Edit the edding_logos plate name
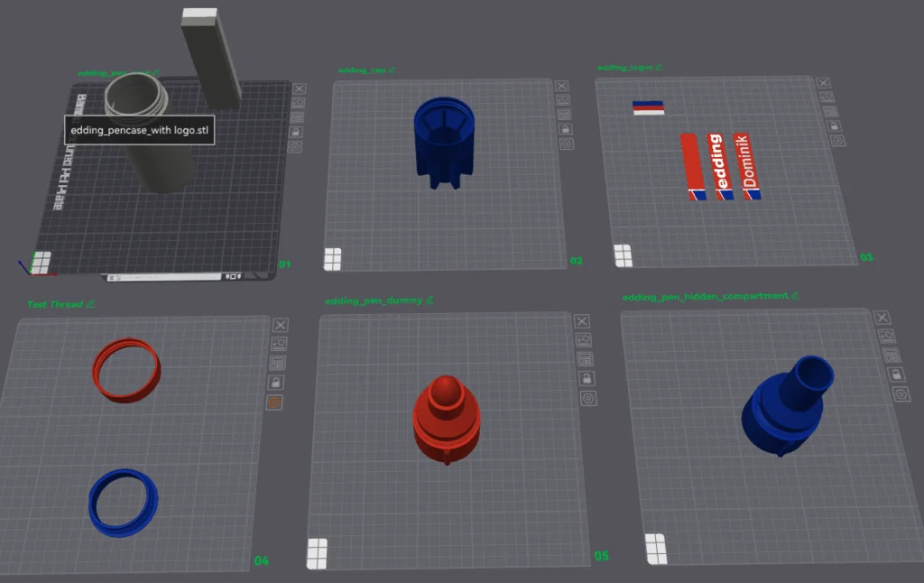Screen dimensions: 924x583 pos(659,67)
